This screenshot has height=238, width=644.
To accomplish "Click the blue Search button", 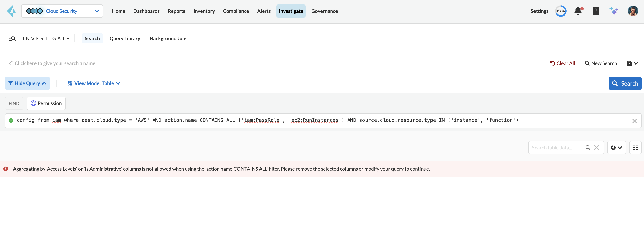I will [625, 83].
